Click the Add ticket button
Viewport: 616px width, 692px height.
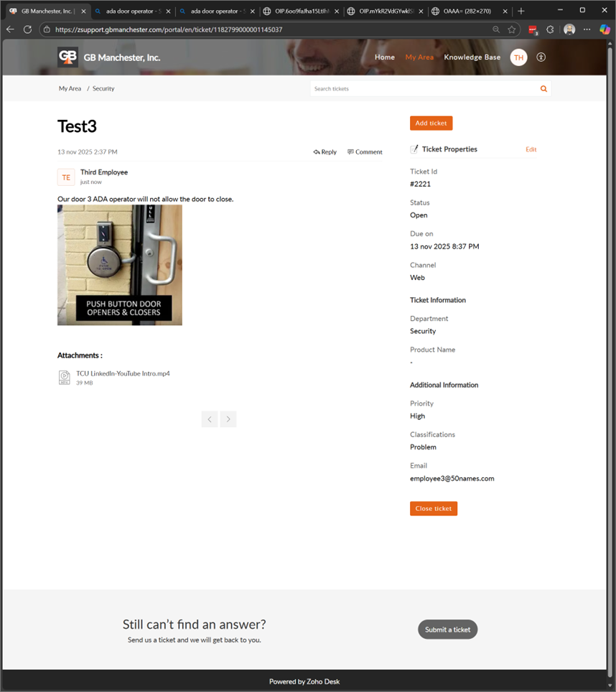[x=431, y=123]
